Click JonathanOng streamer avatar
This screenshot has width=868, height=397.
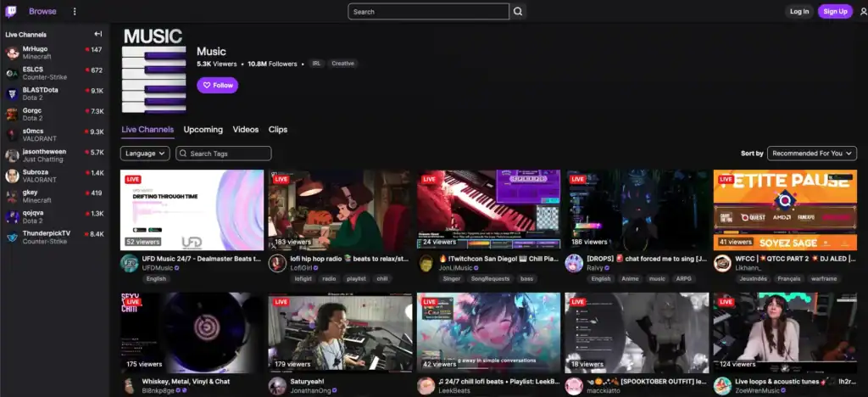(277, 386)
